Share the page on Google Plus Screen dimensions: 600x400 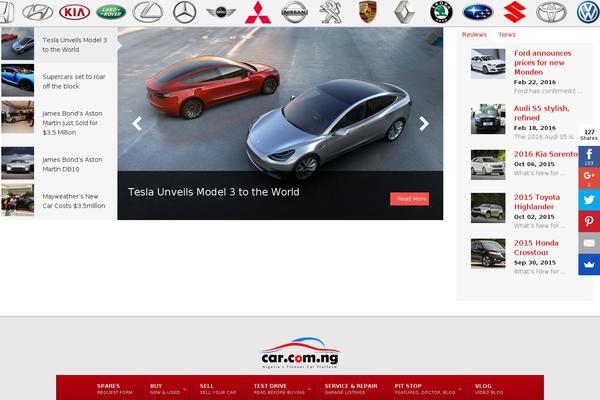(589, 178)
